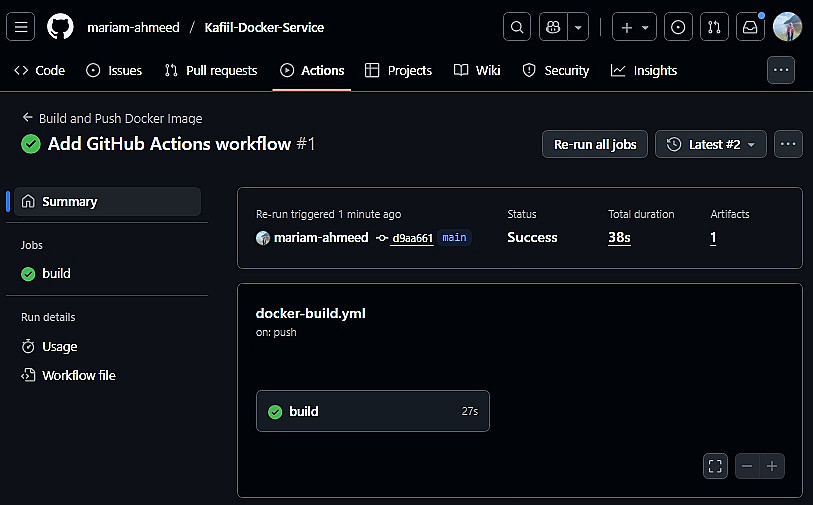Open the Security tab
Viewport: 813px width, 505px height.
[556, 70]
